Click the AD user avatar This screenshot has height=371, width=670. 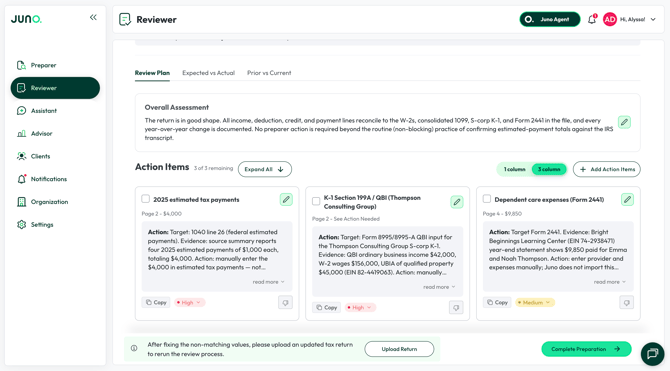coord(610,19)
